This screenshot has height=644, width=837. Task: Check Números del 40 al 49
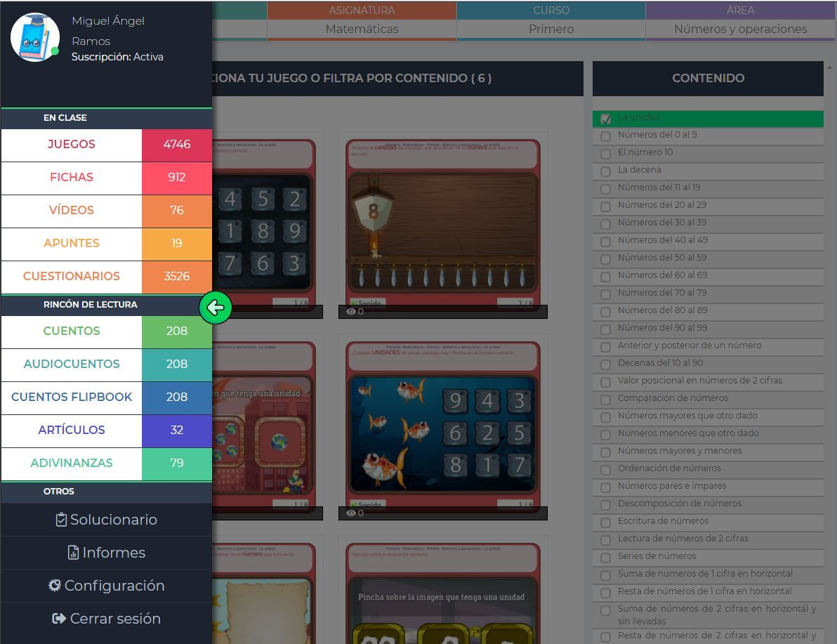tap(605, 242)
